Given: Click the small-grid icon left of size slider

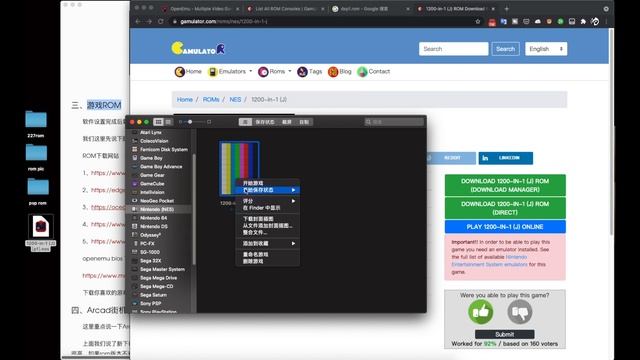Looking at the screenshot, I should 180,122.
